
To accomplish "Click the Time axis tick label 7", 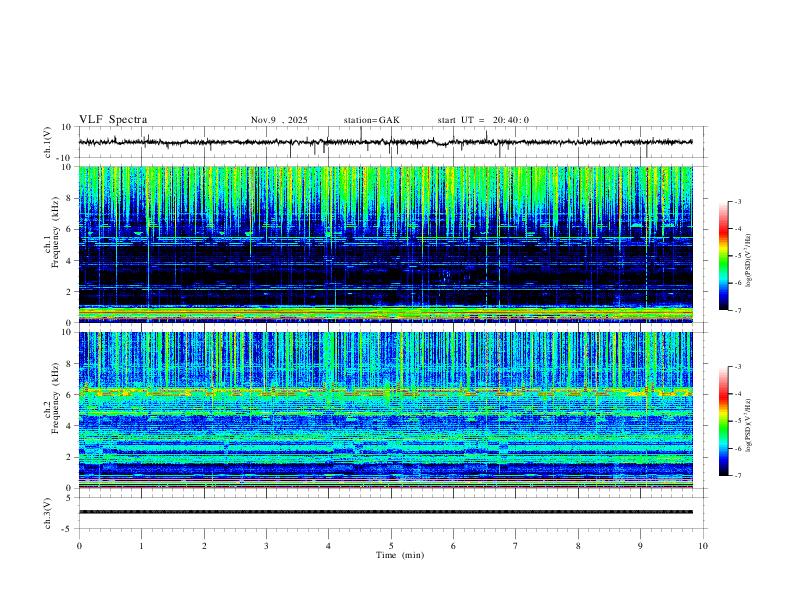I will point(516,546).
